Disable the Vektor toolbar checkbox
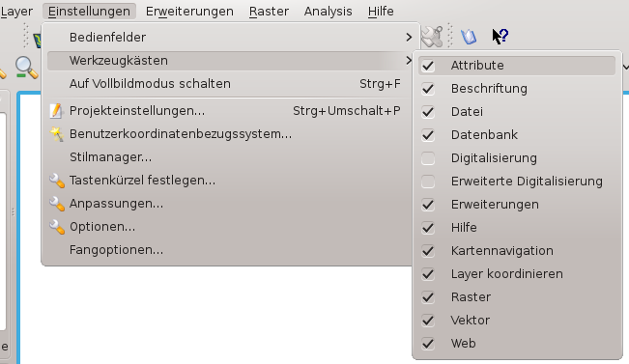 click(x=428, y=321)
